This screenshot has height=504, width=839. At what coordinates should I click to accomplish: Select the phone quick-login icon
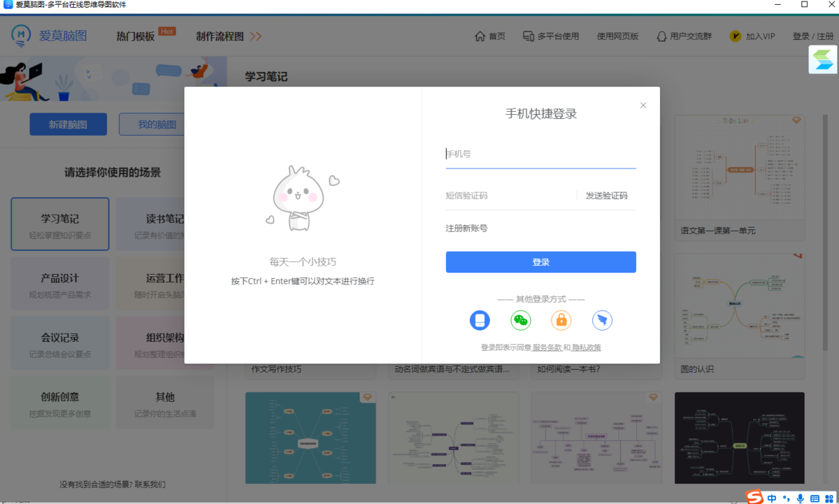[480, 320]
